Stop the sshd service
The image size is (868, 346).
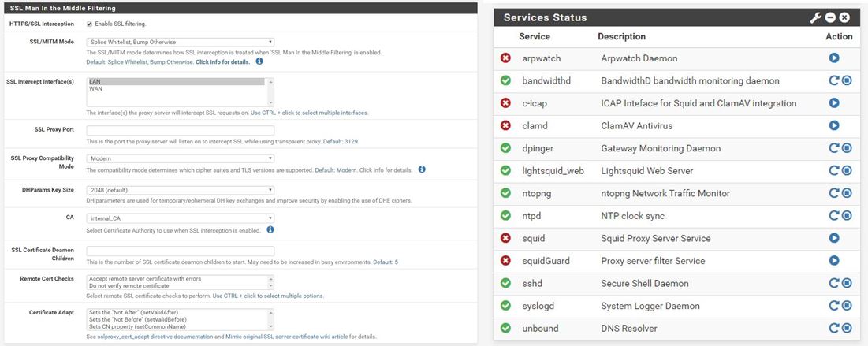847,283
